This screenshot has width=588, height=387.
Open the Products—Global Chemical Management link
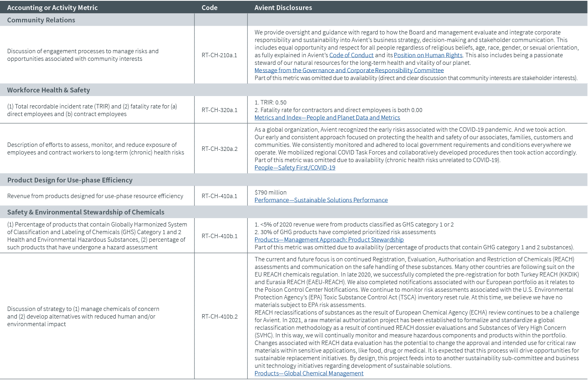309,373
